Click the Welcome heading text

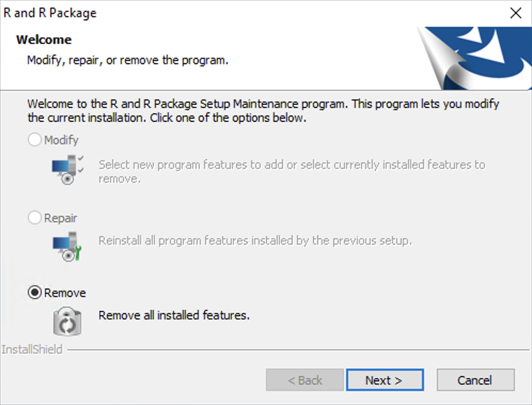coord(44,40)
